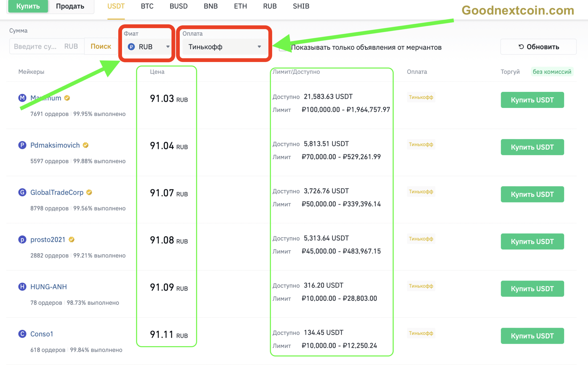Viewport: 588px width, 365px height.
Task: Click the verified badge next to GlobalTradeCorp
Action: [x=89, y=192]
